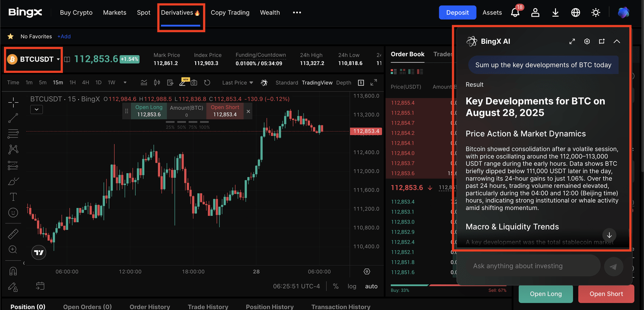Switch chart to Standard view

pyautogui.click(x=287, y=83)
